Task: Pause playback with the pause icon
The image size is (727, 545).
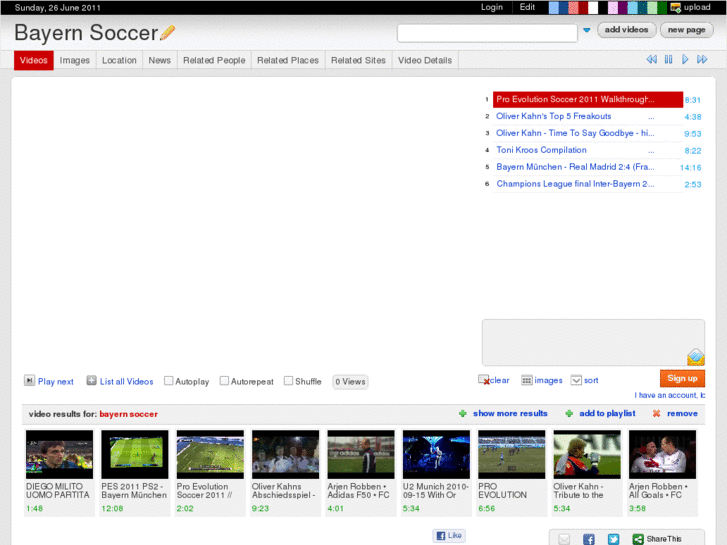Action: pos(668,59)
